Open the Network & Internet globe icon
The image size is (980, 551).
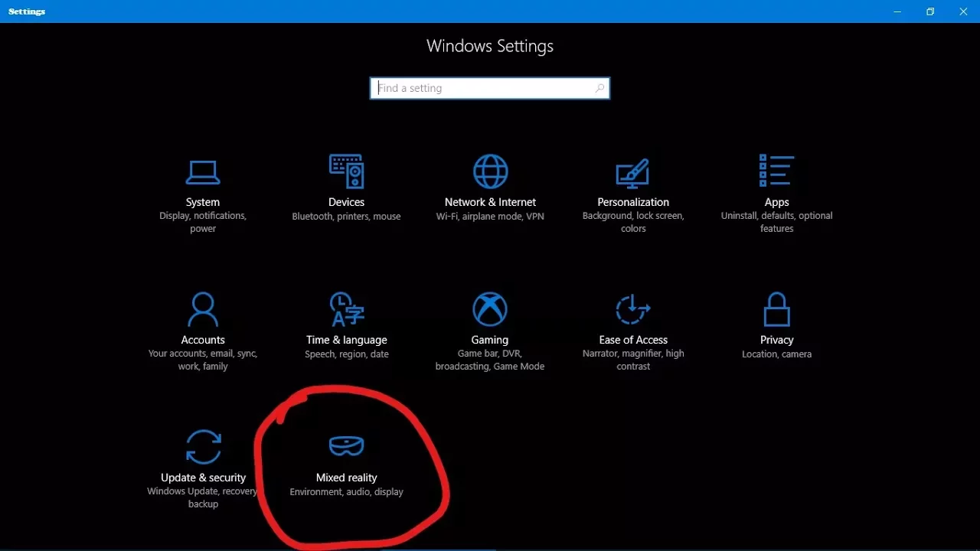(490, 171)
